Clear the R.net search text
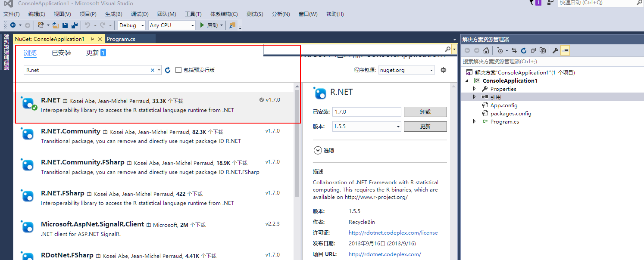644x260 pixels. (152, 70)
